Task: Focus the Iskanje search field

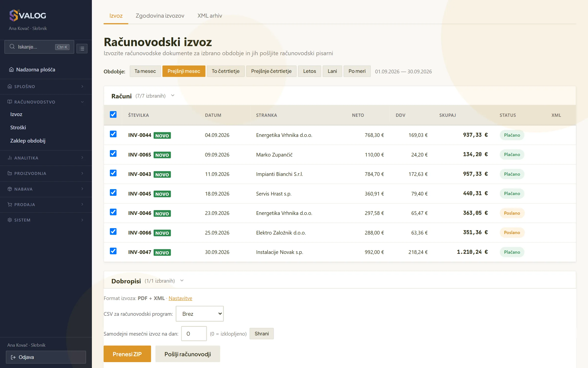Action: coord(39,47)
